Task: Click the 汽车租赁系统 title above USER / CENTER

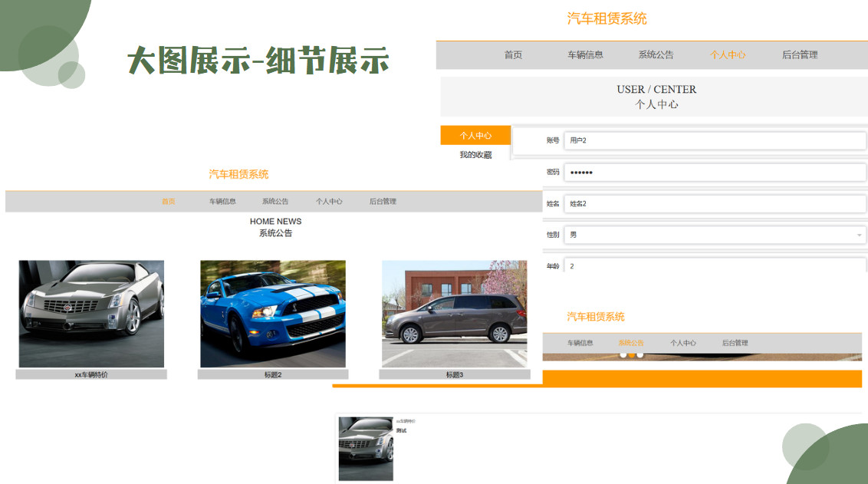Action: pyautogui.click(x=607, y=18)
